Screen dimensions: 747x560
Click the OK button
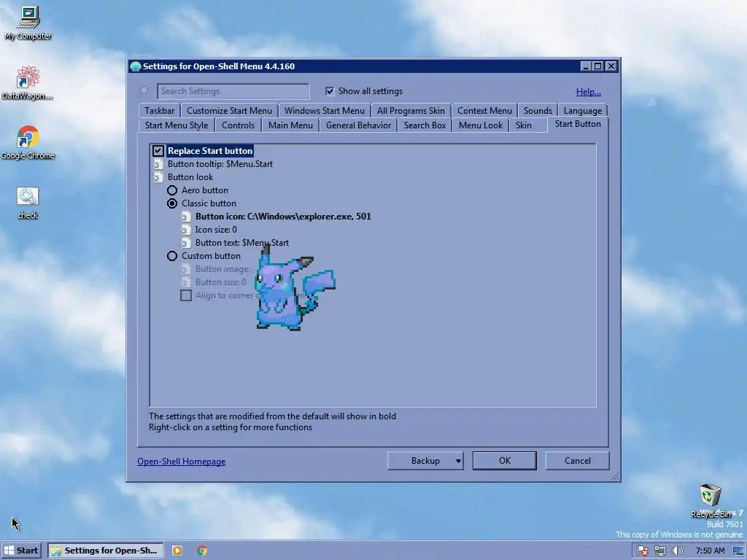(505, 461)
